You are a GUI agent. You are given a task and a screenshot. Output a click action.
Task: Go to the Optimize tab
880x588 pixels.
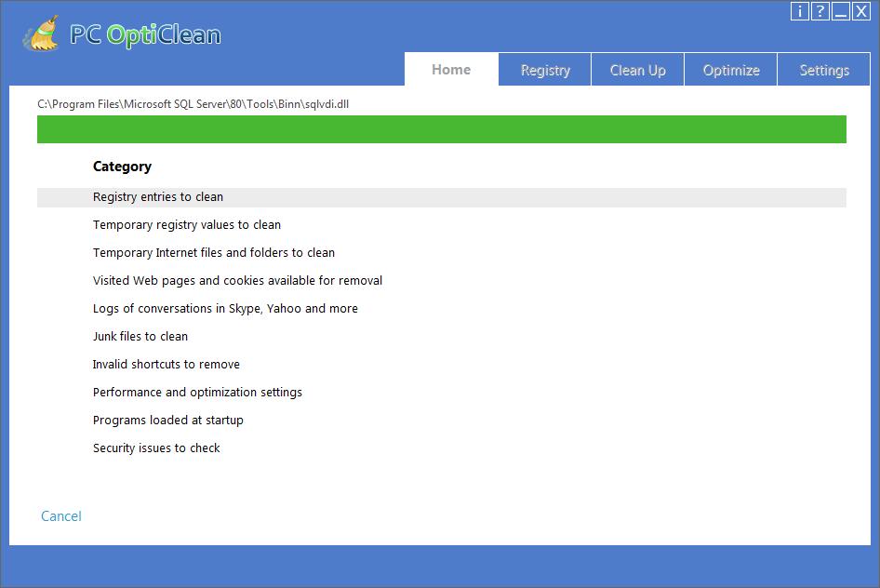tap(731, 70)
